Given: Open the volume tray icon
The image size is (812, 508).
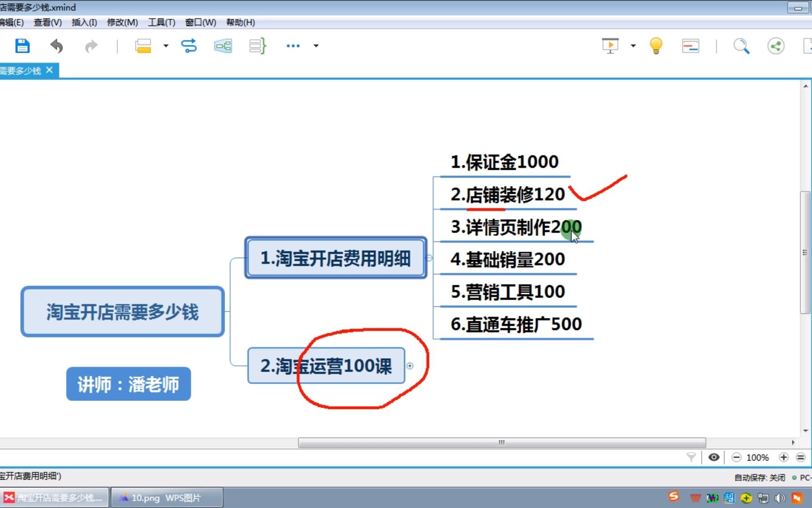Looking at the screenshot, I should click(x=780, y=498).
